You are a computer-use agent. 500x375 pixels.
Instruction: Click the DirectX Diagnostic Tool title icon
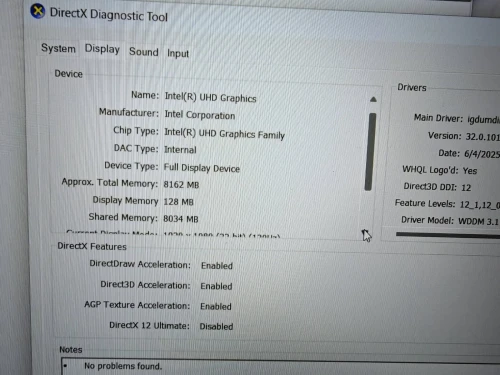(x=38, y=11)
